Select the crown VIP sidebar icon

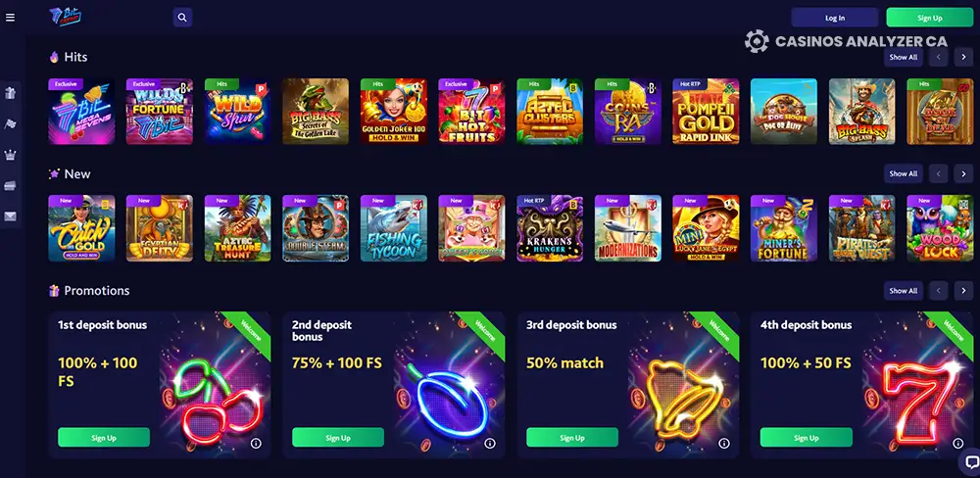pyautogui.click(x=10, y=155)
